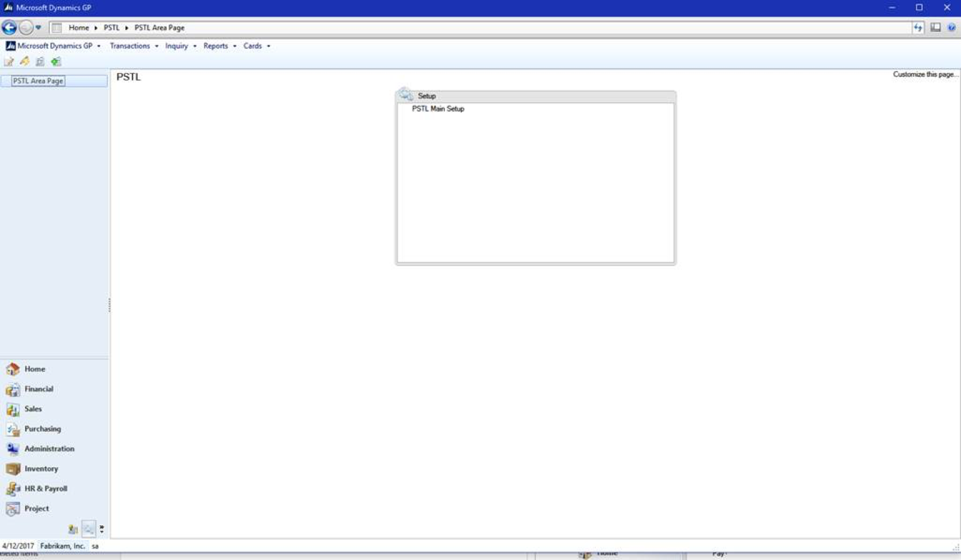Click the Home house icon

coord(13,369)
